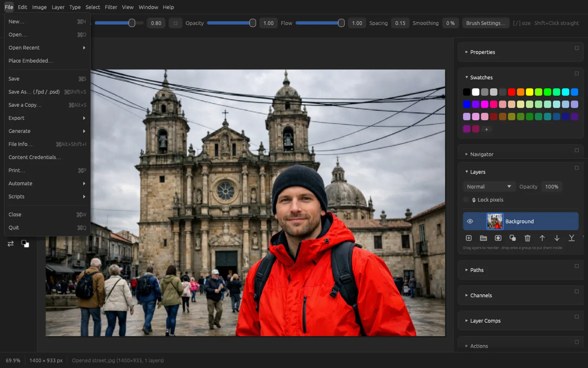Choose Content Credentials… from the File menu
588x368 pixels.
pos(47,157)
